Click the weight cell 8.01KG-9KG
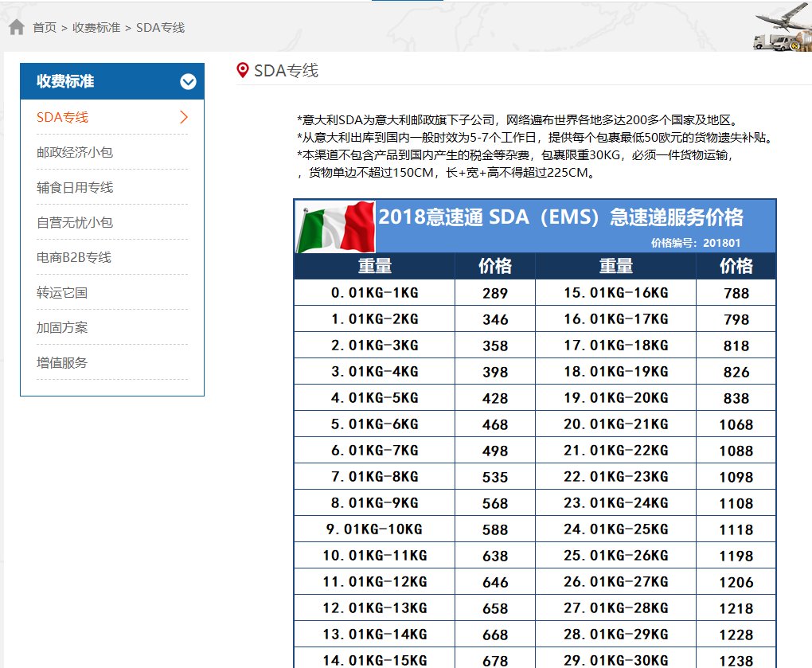The image size is (812, 668). pos(375,503)
